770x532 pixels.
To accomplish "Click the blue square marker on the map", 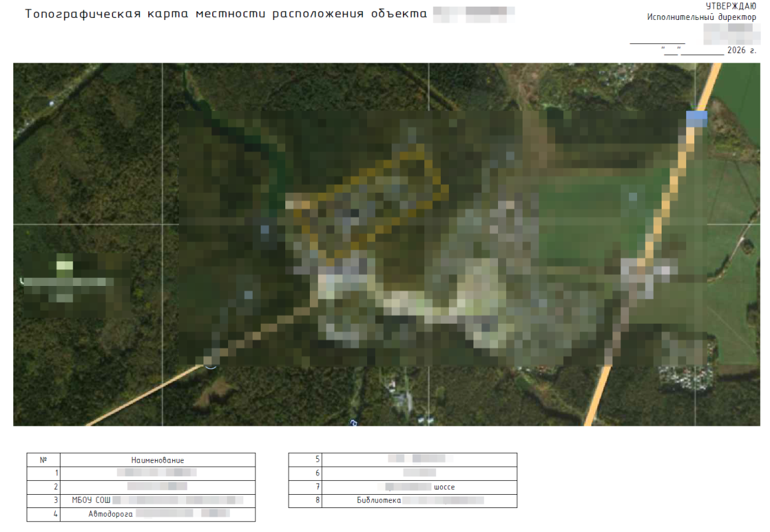I will 696,118.
